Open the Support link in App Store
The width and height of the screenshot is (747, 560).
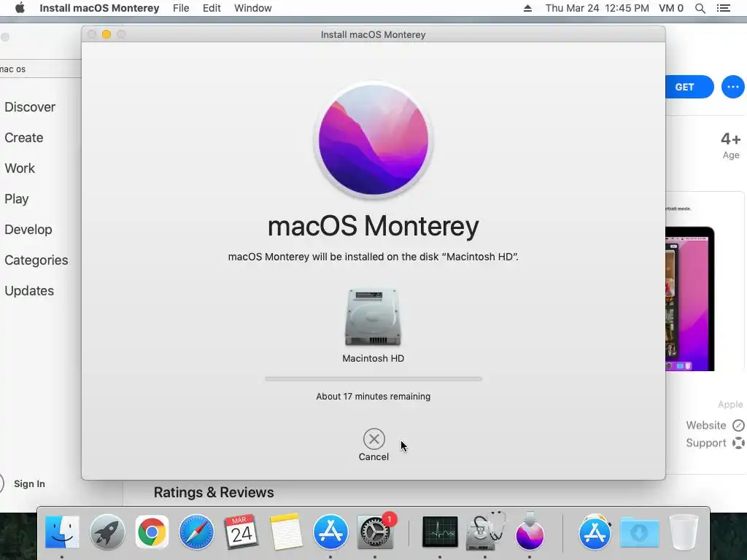click(706, 443)
